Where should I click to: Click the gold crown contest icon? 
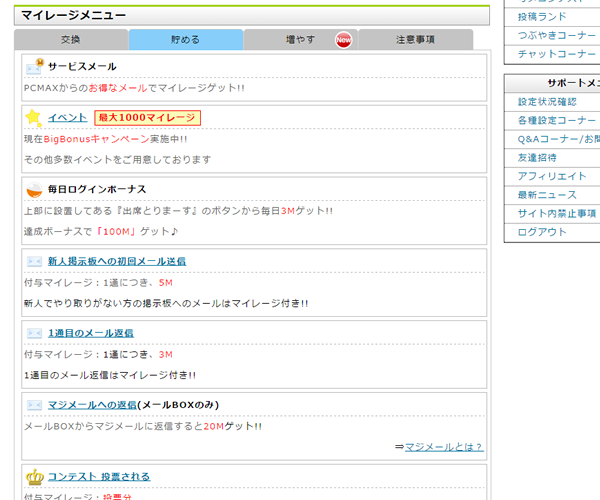pyautogui.click(x=34, y=476)
